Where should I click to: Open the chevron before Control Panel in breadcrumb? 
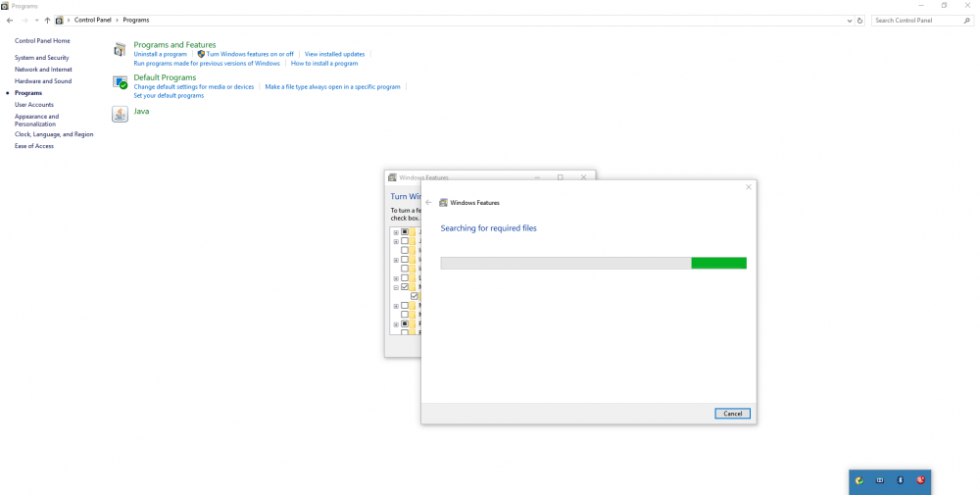pyautogui.click(x=69, y=20)
